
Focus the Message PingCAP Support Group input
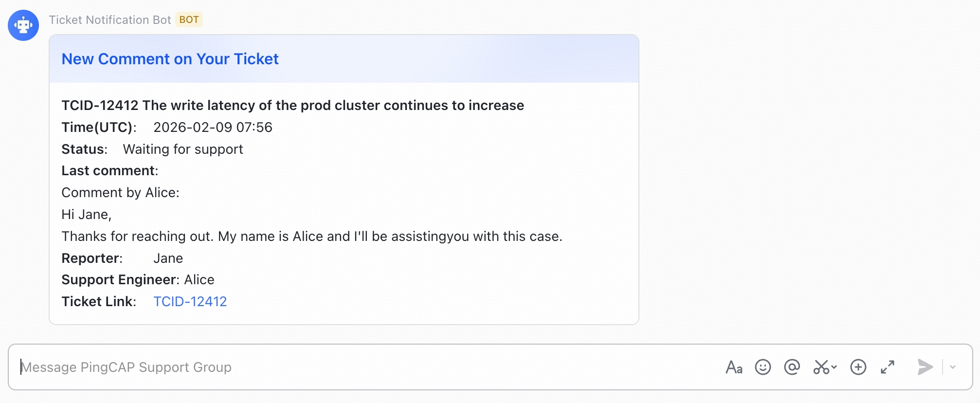click(x=341, y=367)
